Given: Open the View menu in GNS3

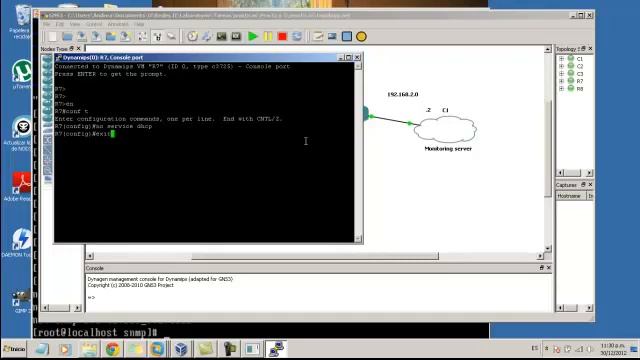Looking at the screenshot, I should (x=75, y=24).
